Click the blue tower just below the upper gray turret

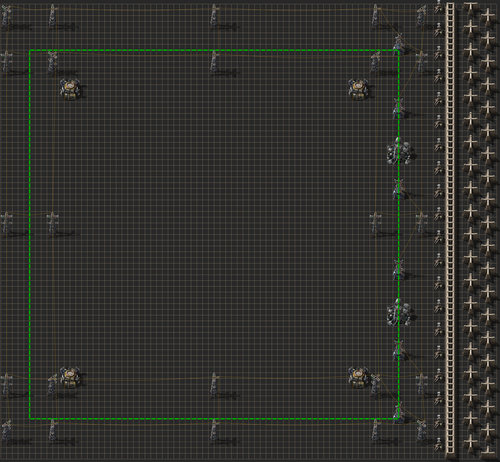pyautogui.click(x=399, y=189)
